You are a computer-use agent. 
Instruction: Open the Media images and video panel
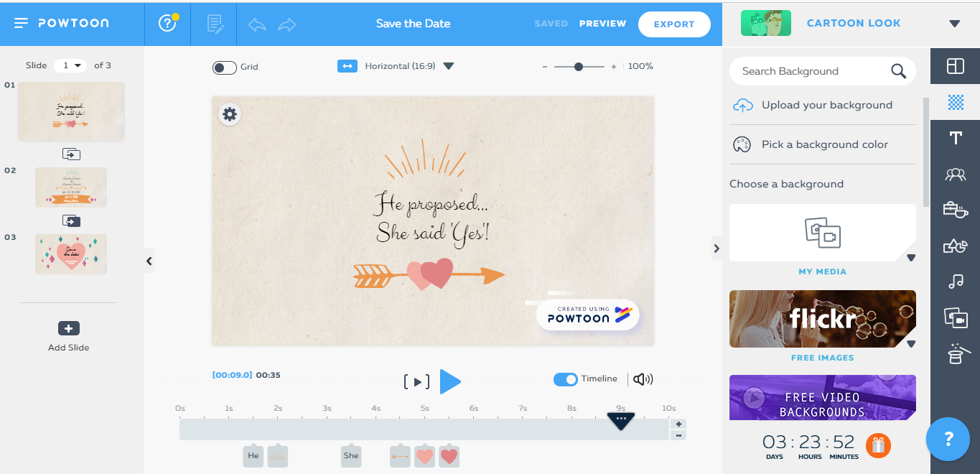[955, 317]
